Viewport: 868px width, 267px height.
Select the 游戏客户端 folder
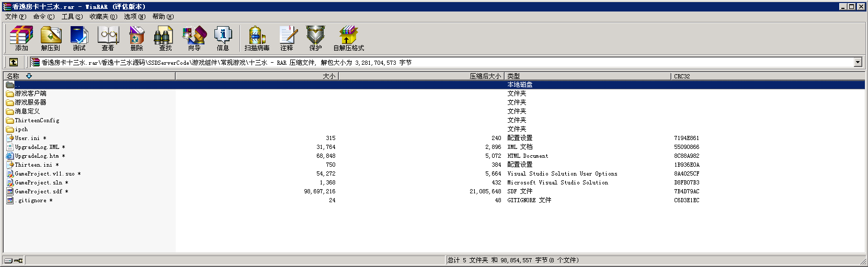[x=30, y=94]
